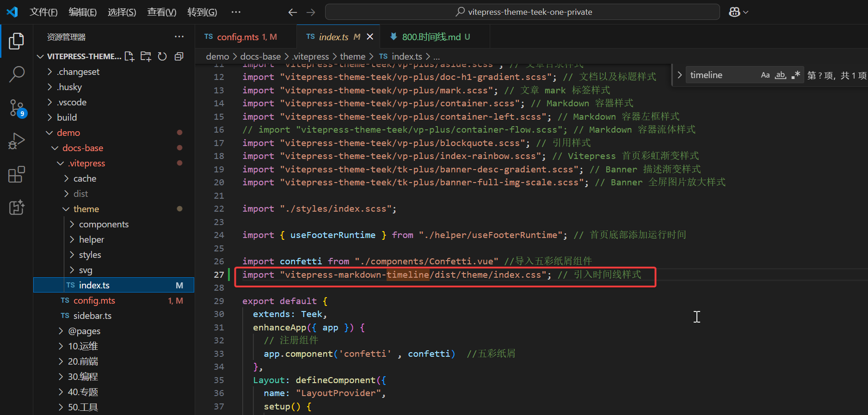Open Source Control view with 9 changes
This screenshot has width=868, height=415.
[18, 108]
